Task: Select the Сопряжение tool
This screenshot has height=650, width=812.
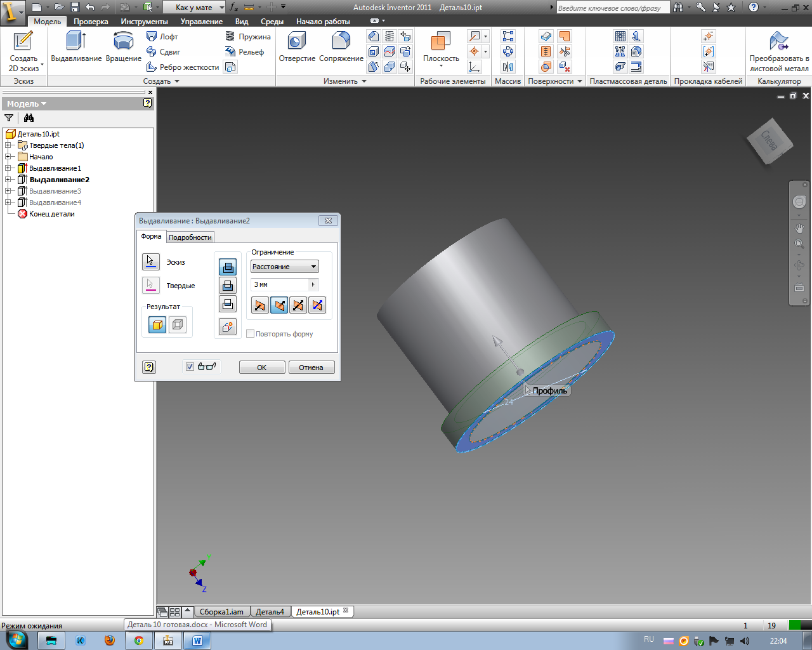Action: 341,48
